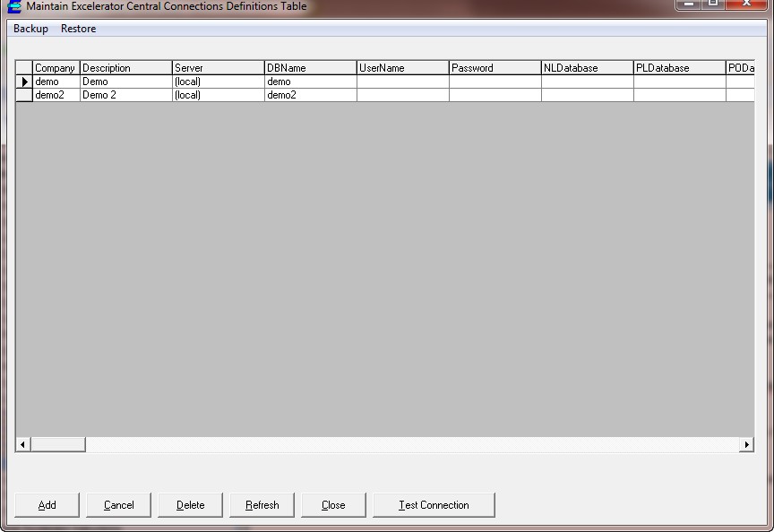774x532 pixels.
Task: Click the Add button
Action: 47,505
